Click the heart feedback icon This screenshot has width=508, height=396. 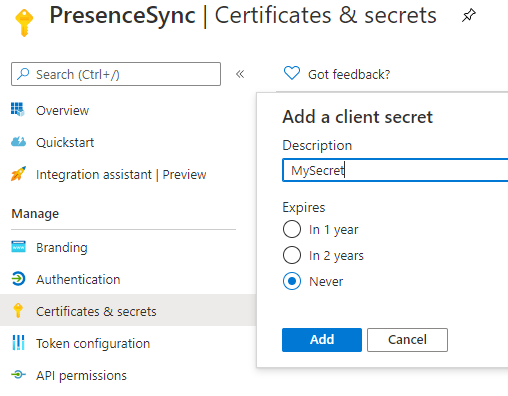292,73
